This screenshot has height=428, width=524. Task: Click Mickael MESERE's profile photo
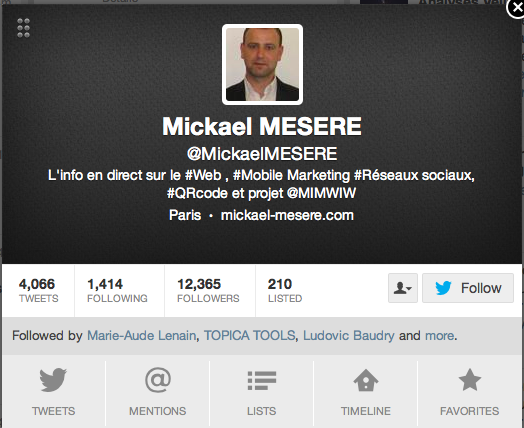point(262,64)
